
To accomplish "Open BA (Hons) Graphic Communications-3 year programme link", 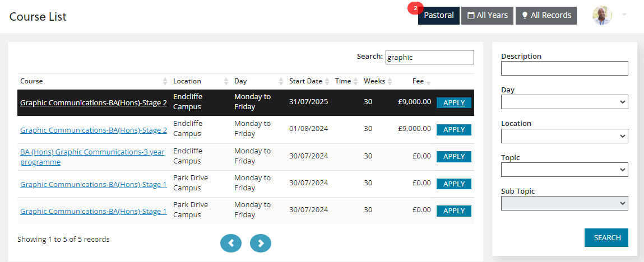I will 92,157.
